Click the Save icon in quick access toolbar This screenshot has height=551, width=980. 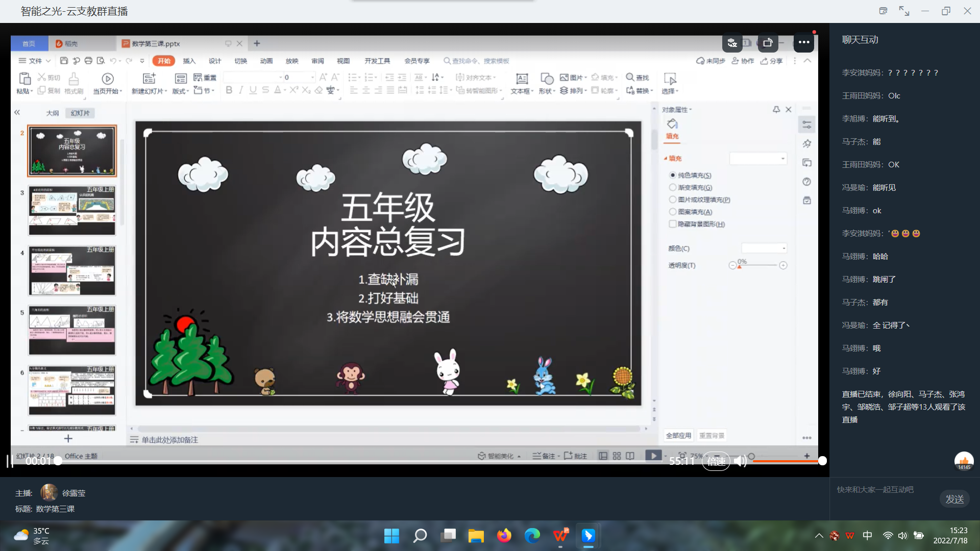(x=64, y=61)
